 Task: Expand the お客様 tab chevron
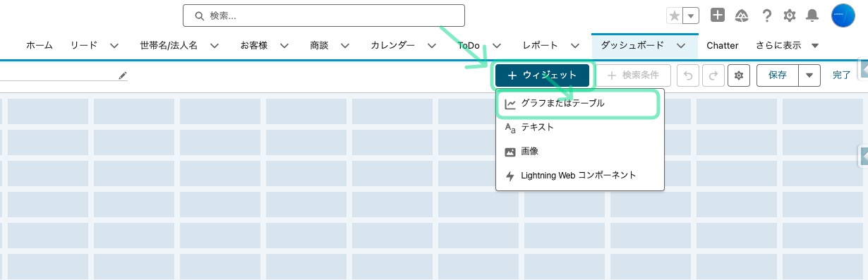tap(284, 45)
